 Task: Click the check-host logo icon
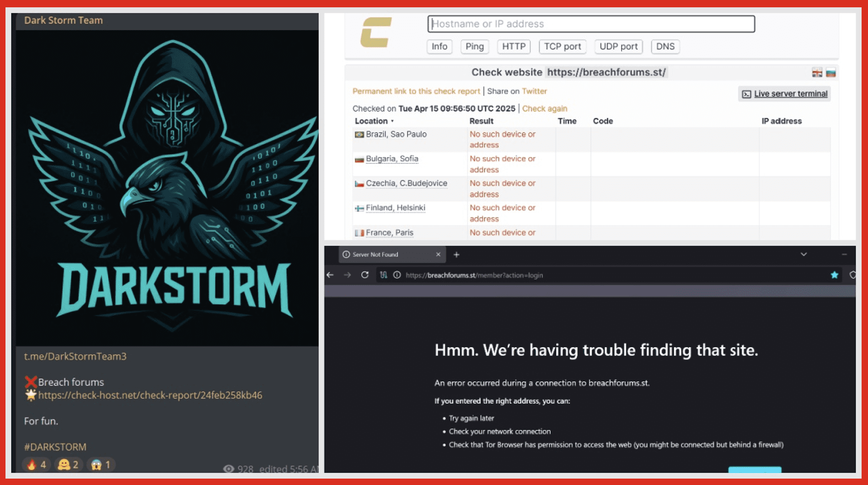(x=376, y=32)
